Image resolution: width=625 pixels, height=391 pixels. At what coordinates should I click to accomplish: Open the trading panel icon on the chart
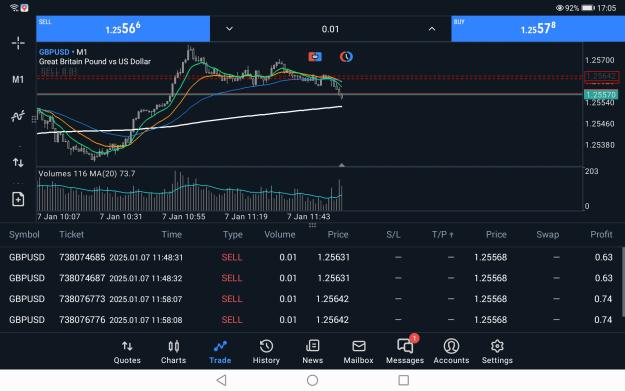pyautogui.click(x=315, y=57)
